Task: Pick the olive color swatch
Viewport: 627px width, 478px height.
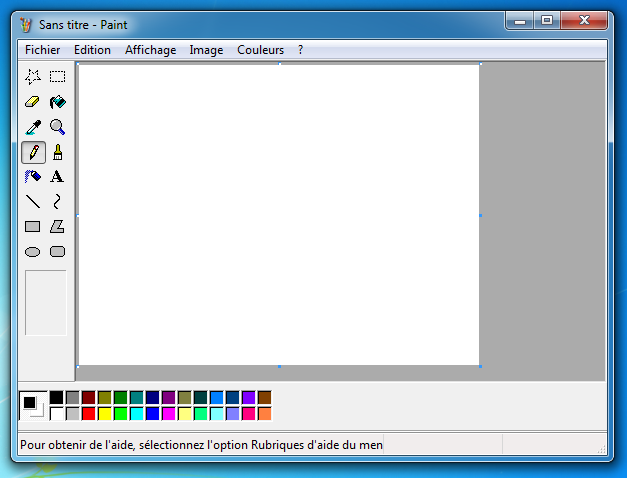Action: click(104, 398)
